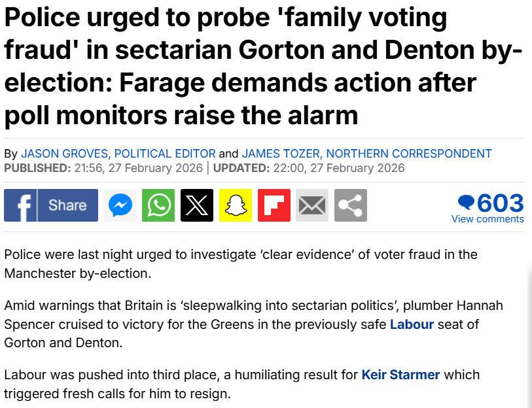Screen dimensions: 532x408
Task: Follow the Keir Starmer topic link
Action: tap(400, 375)
